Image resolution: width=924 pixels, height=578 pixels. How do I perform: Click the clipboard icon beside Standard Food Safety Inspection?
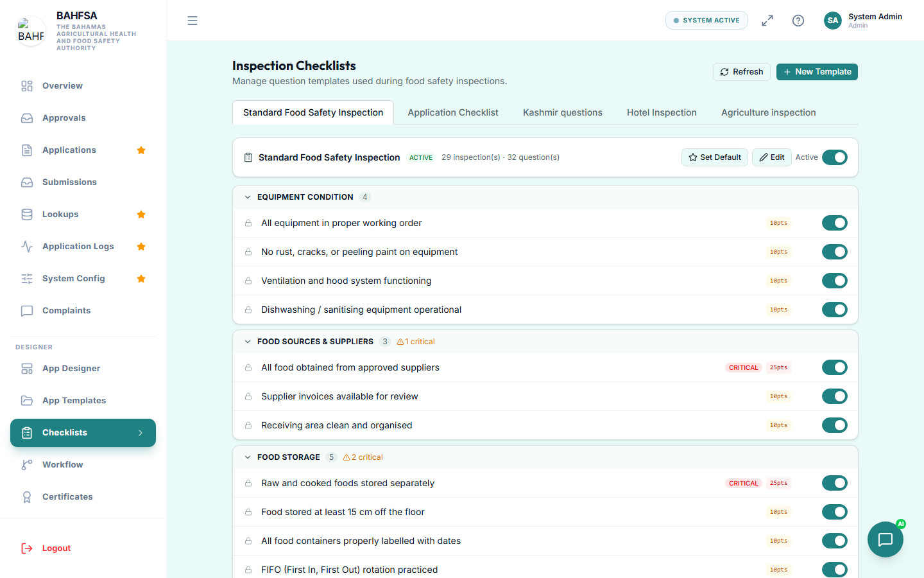[248, 157]
